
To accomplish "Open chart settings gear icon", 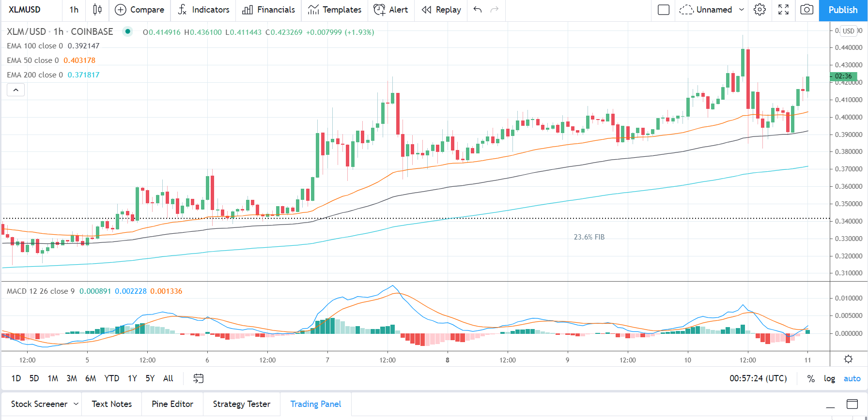I will pos(759,10).
